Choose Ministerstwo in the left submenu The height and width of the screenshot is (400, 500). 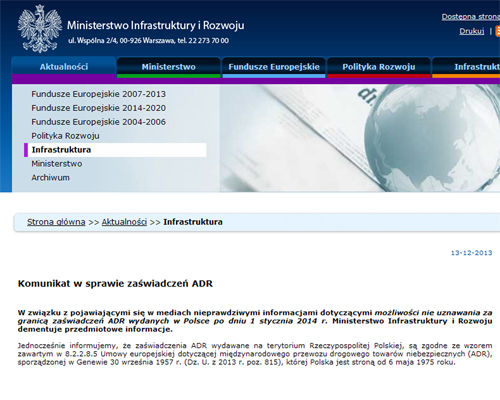(57, 164)
